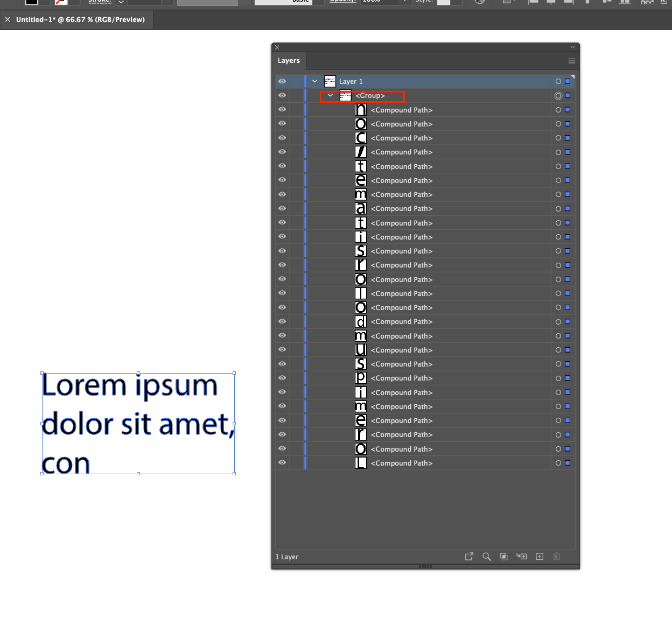Screen dimensions: 672x640
Task: Target the Group with its selection circle
Action: point(557,95)
